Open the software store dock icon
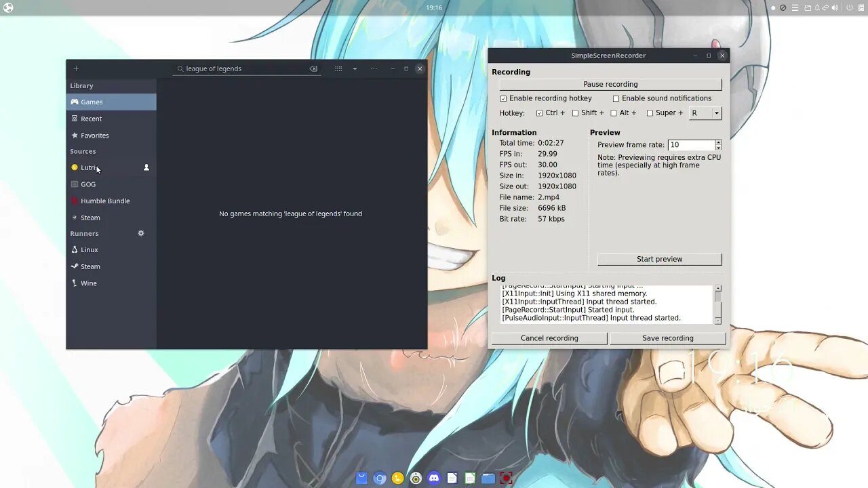Image resolution: width=868 pixels, height=488 pixels. click(x=361, y=479)
